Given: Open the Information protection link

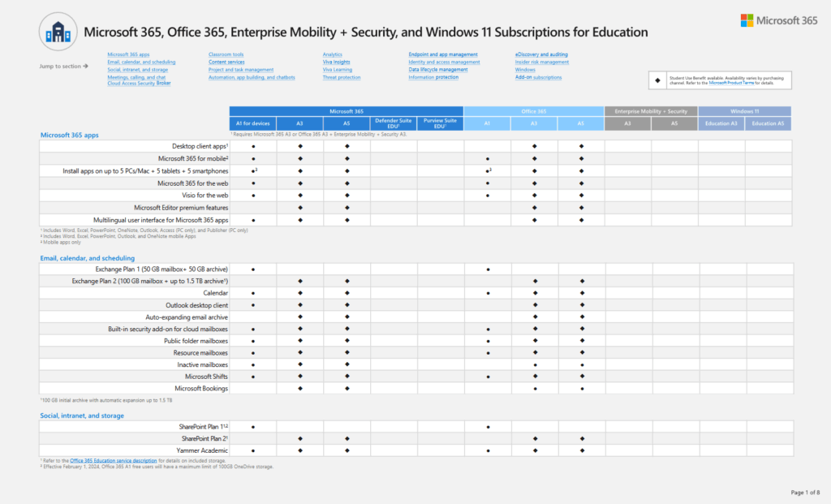Looking at the screenshot, I should 433,77.
